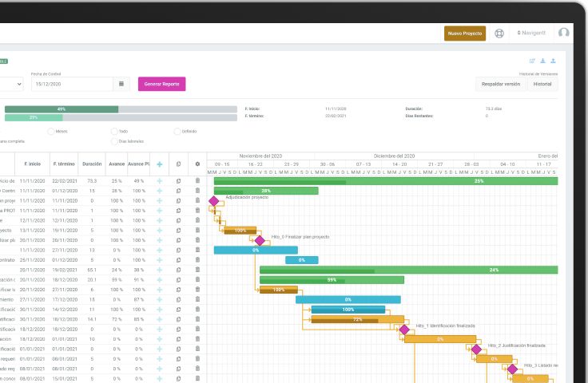Click the help lifebuoy icon in top bar
The height and width of the screenshot is (383, 588).
click(x=499, y=34)
